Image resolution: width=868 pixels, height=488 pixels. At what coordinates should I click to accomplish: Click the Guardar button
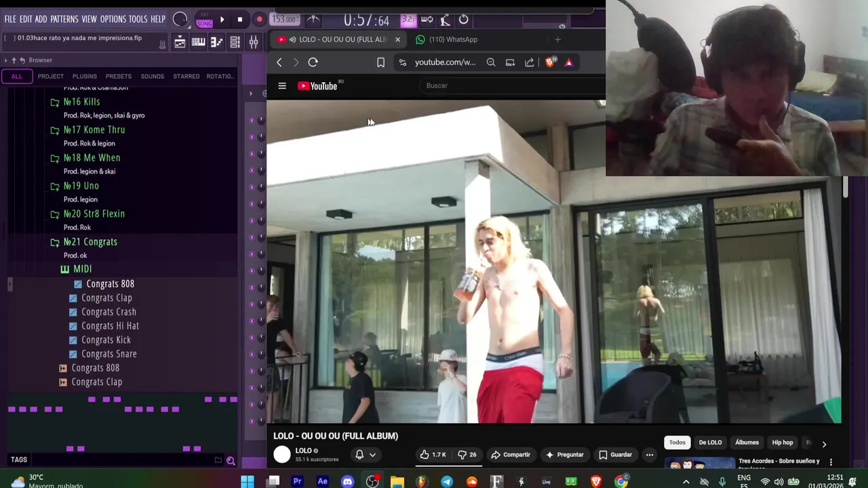[x=615, y=455]
